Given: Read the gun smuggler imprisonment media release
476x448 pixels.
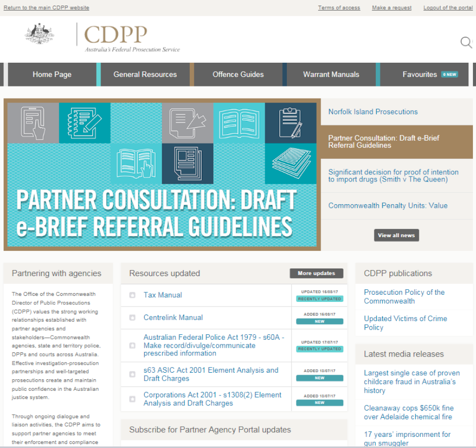Looking at the screenshot, I should coord(407,439).
